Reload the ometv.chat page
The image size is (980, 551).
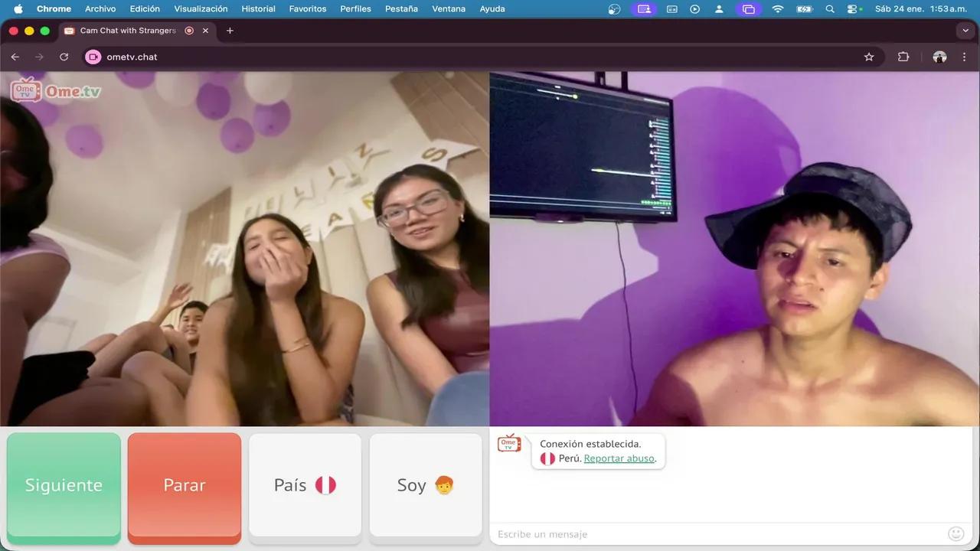click(64, 57)
